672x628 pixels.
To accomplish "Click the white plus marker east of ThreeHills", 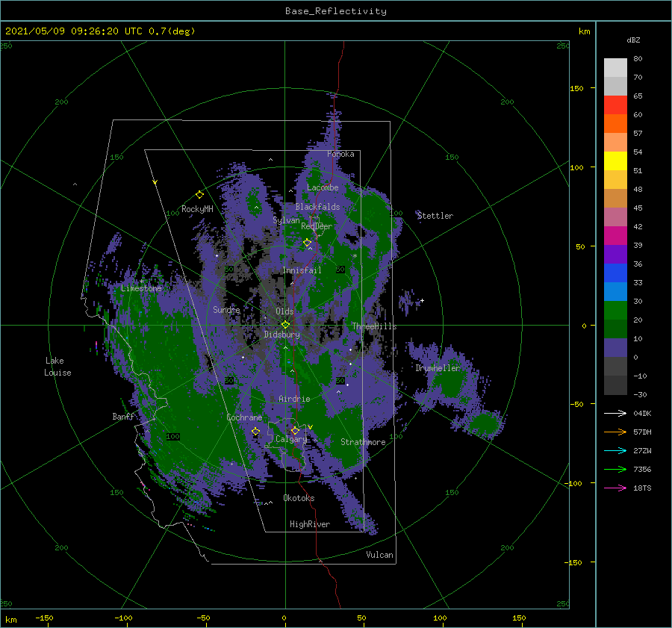I will pyautogui.click(x=422, y=300).
